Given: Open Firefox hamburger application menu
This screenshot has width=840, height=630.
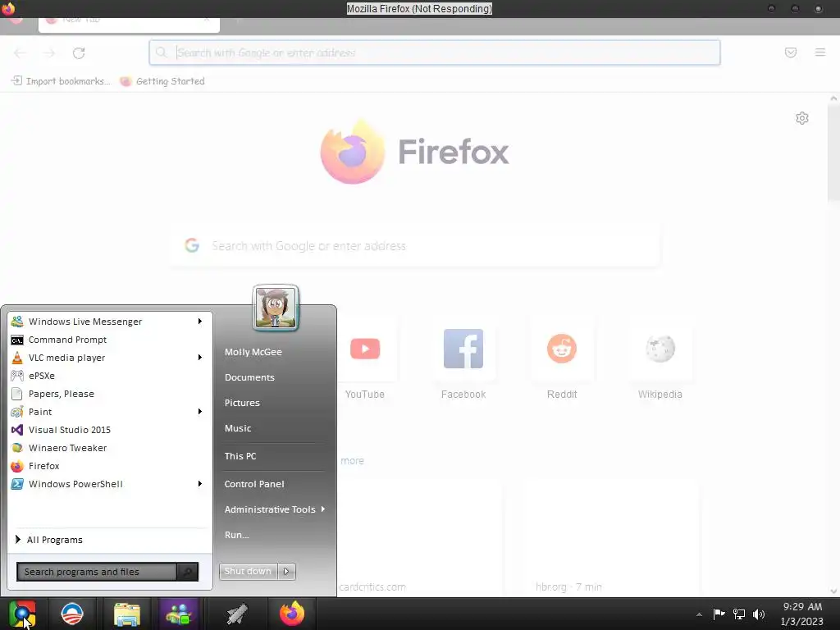Looking at the screenshot, I should [x=820, y=52].
